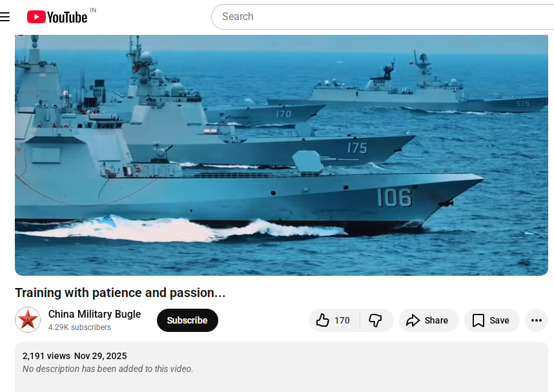Open the China Military Bugle channel name link
Viewport: 554px width, 392px height.
94,315
